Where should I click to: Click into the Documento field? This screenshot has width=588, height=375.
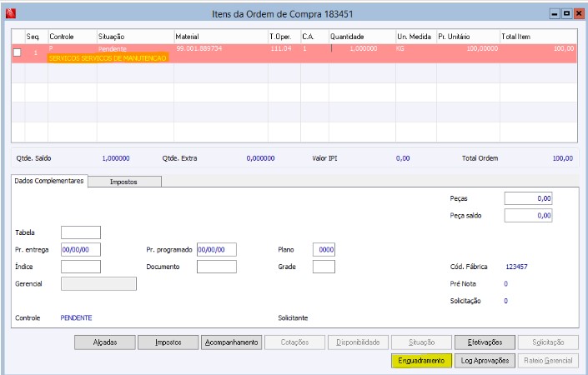click(x=217, y=267)
